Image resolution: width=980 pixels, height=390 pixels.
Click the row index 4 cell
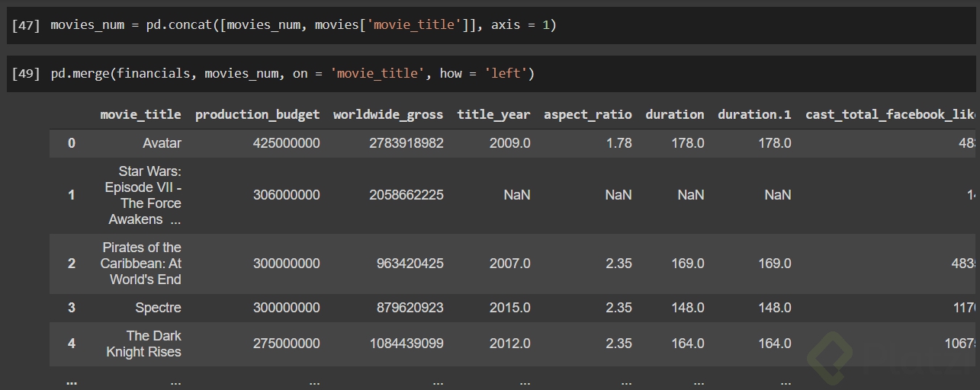click(x=72, y=344)
